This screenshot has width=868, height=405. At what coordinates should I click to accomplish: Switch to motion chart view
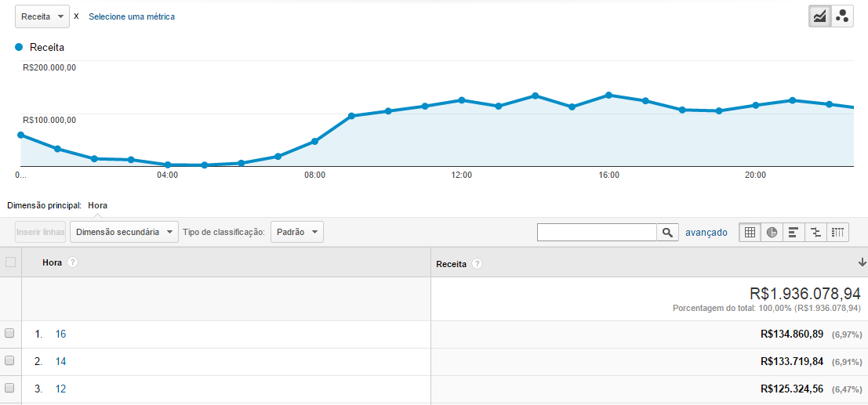842,16
